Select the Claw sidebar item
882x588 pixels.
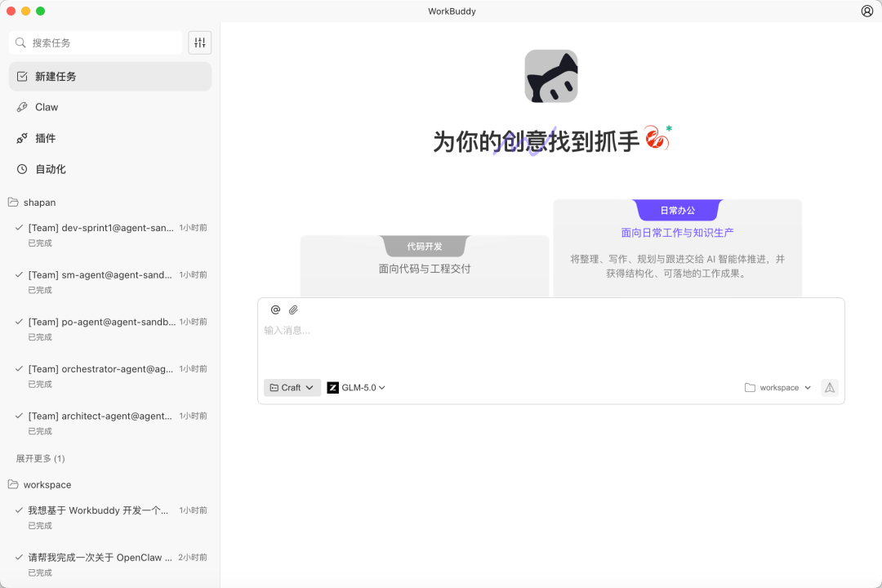(47, 107)
